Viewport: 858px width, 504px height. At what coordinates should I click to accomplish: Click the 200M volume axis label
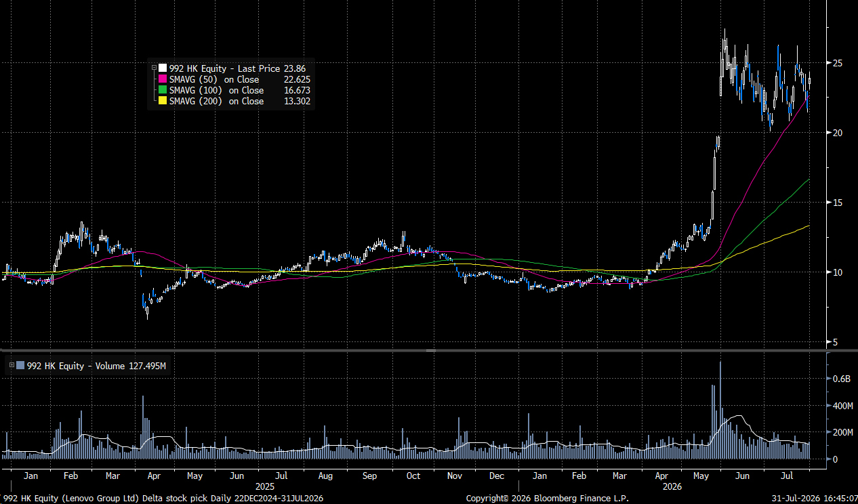[843, 432]
